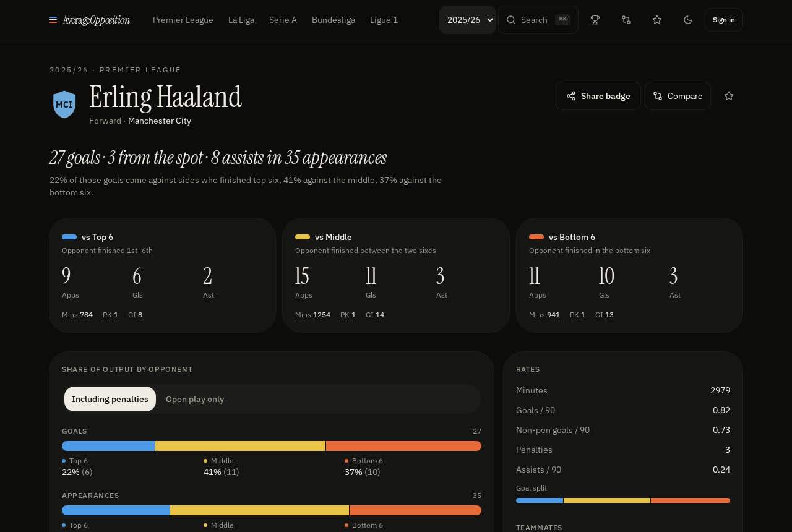This screenshot has height=532, width=792.
Task: Click the blue pill on the vs Top 6 card
Action: click(x=69, y=237)
